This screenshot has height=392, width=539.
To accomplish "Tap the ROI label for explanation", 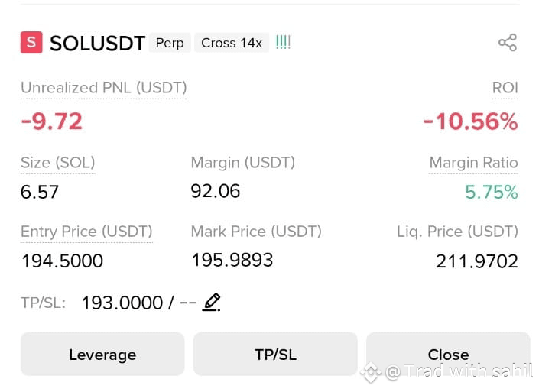I will coord(505,88).
